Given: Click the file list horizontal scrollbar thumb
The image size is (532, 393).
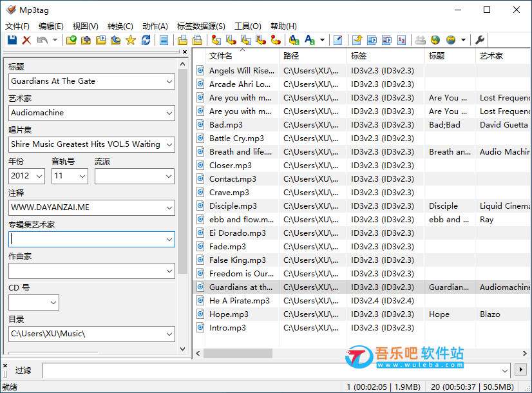Looking at the screenshot, I should pyautogui.click(x=238, y=353).
